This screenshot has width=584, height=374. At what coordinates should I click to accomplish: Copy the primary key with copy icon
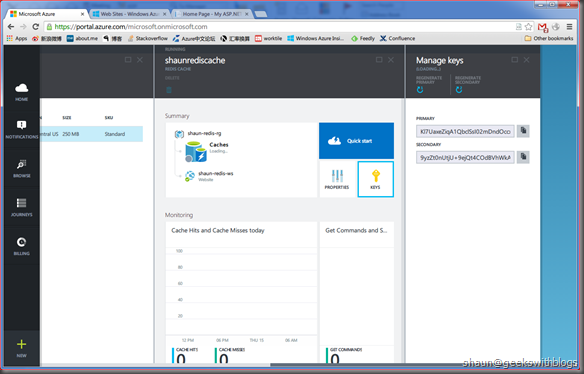pyautogui.click(x=523, y=131)
